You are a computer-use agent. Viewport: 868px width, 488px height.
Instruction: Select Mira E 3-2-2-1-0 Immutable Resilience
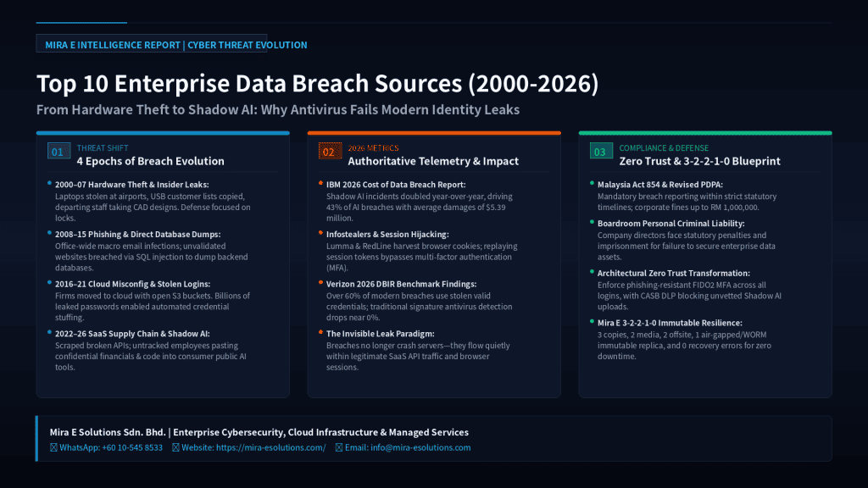[x=670, y=323]
